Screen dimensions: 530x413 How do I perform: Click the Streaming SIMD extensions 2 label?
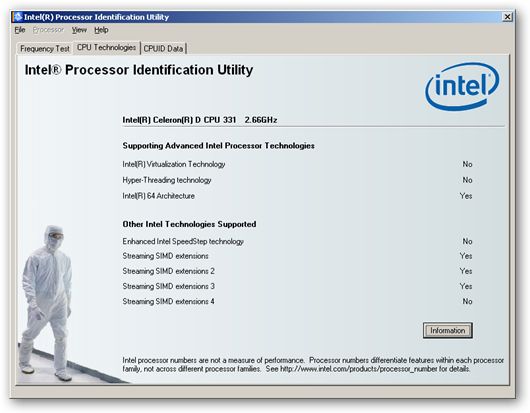point(168,271)
